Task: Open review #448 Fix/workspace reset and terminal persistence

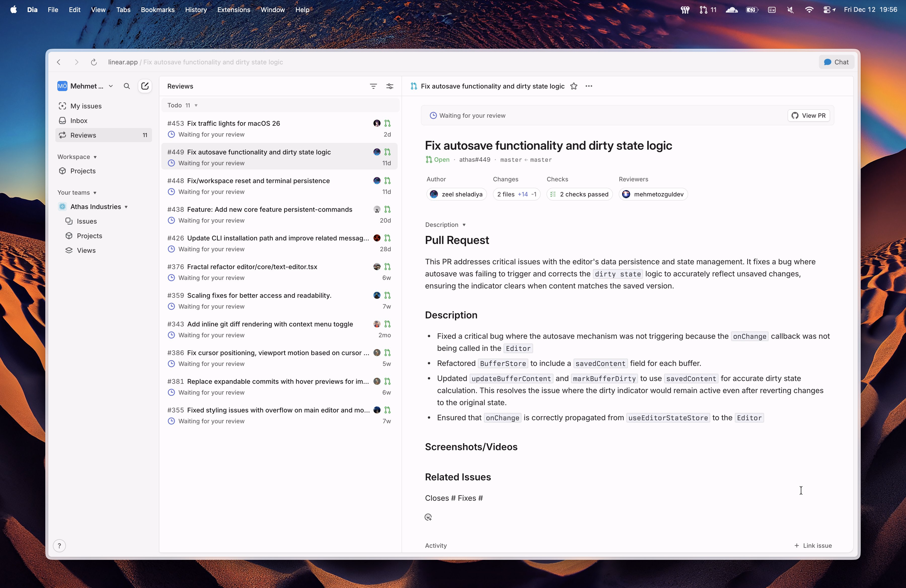Action: tap(279, 186)
